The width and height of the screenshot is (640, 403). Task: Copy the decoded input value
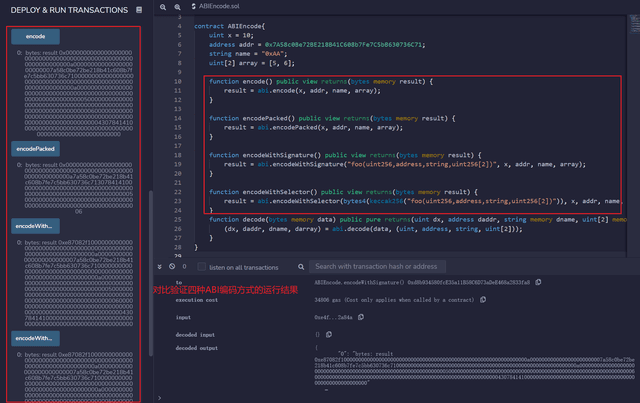[x=329, y=334]
